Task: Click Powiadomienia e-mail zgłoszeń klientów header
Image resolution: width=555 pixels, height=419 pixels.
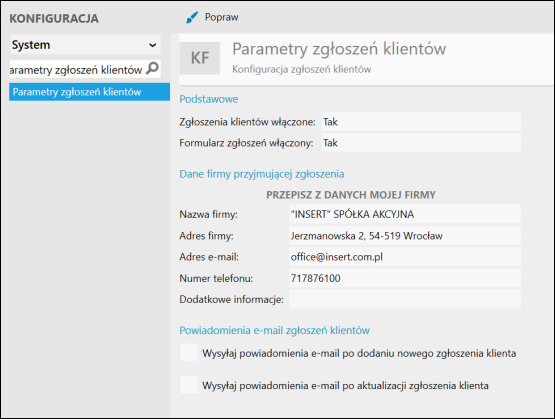Action: 274,330
